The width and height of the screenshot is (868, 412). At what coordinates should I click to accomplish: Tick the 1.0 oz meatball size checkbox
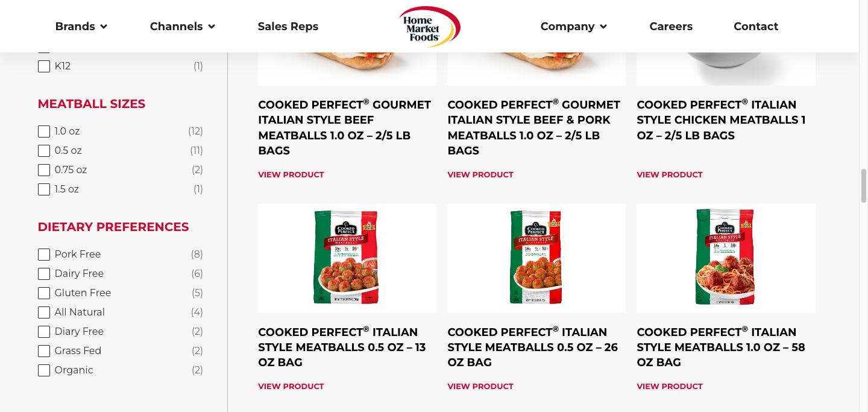[x=44, y=132]
